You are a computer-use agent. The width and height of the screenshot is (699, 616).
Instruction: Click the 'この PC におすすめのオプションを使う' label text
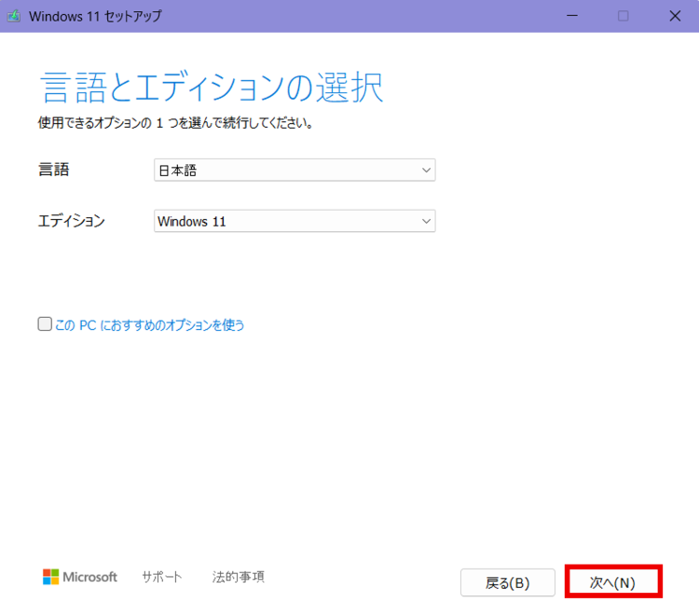click(150, 325)
